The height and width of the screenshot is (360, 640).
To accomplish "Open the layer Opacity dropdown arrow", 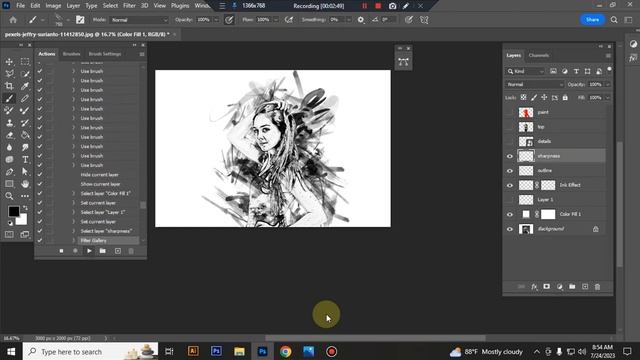I will [x=607, y=84].
